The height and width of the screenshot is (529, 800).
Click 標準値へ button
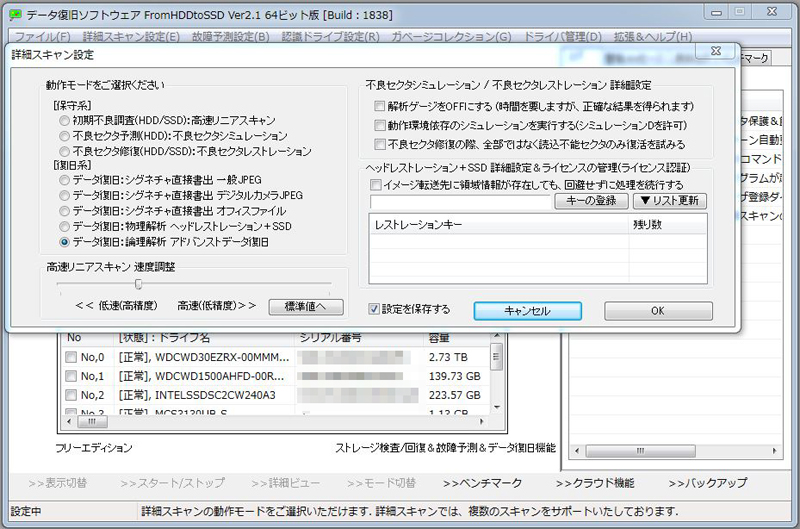[306, 307]
